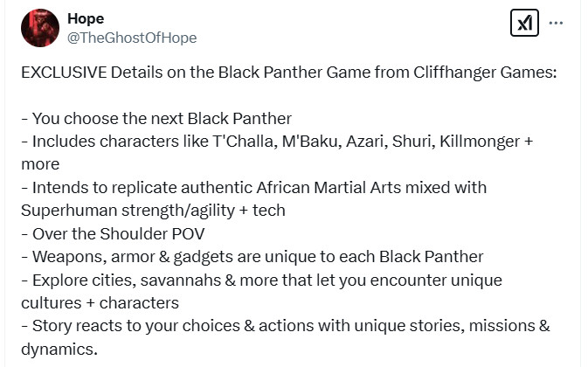
Task: Open Grok explanation for this post
Action: pos(523,24)
